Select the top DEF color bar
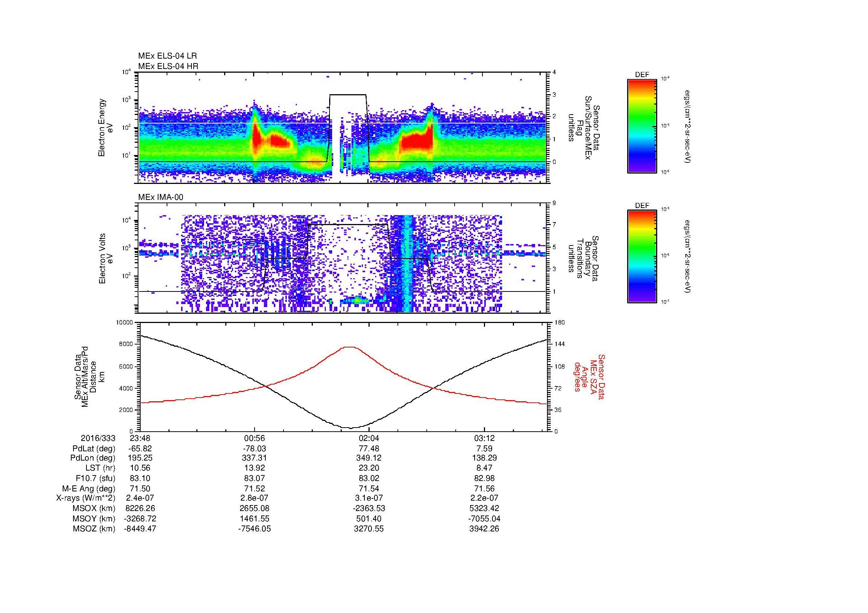Viewport: 868px width, 613px height. [x=642, y=126]
